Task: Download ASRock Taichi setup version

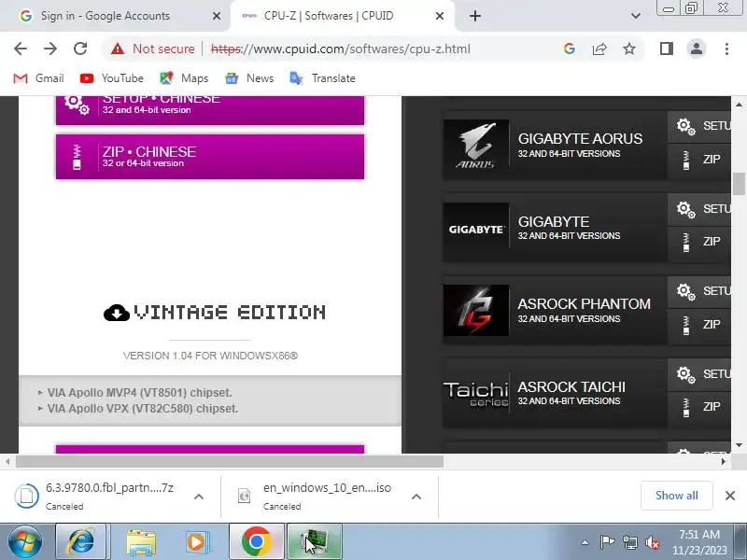Action: (x=698, y=374)
